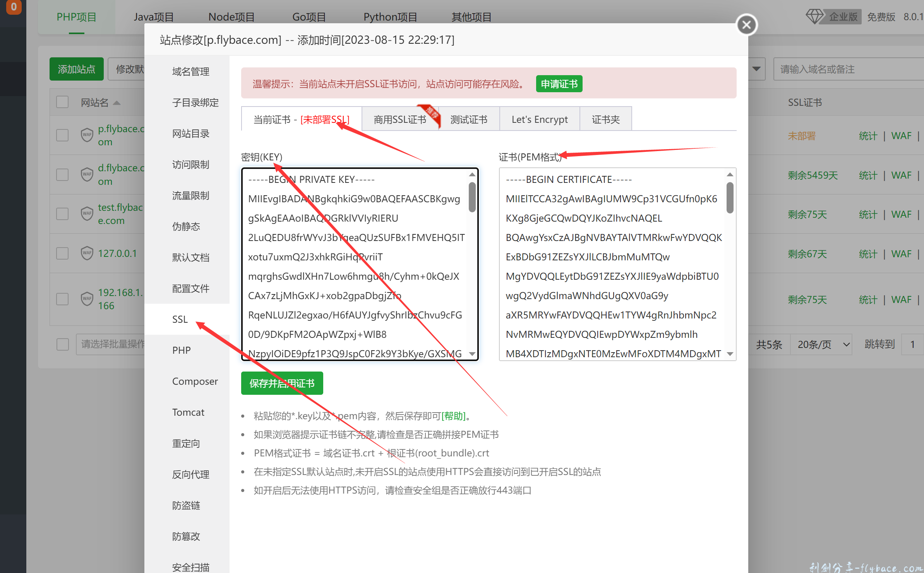924x573 pixels.
Task: Click the 请输入域名或备注 search field
Action: pyautogui.click(x=848, y=69)
